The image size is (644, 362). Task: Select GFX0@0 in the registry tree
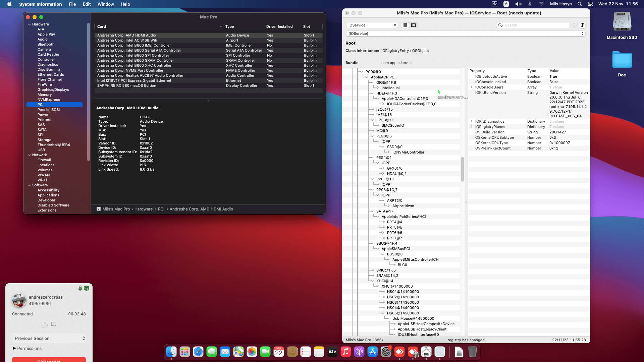[394, 168]
